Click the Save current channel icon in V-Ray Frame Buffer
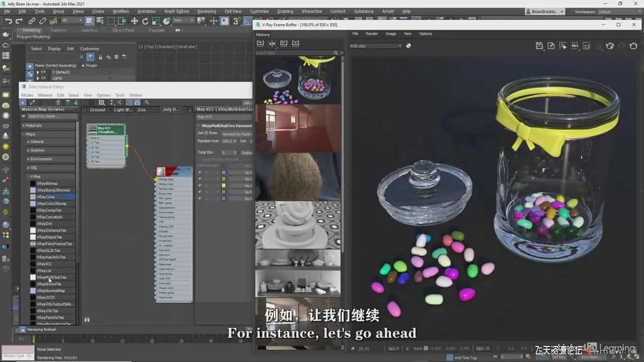Viewport: 644px width, 362px height. tap(539, 46)
